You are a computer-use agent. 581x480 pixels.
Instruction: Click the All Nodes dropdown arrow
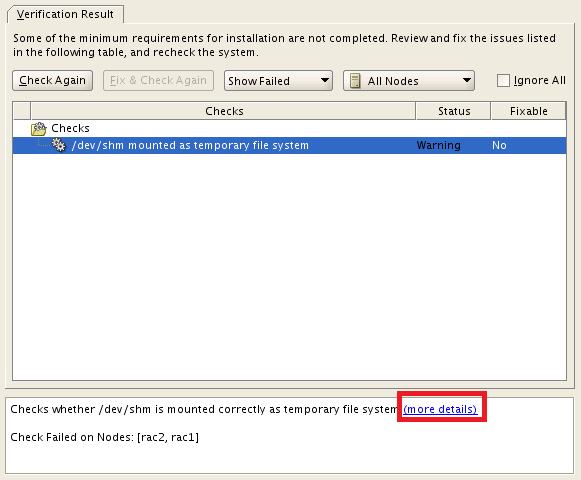467,80
